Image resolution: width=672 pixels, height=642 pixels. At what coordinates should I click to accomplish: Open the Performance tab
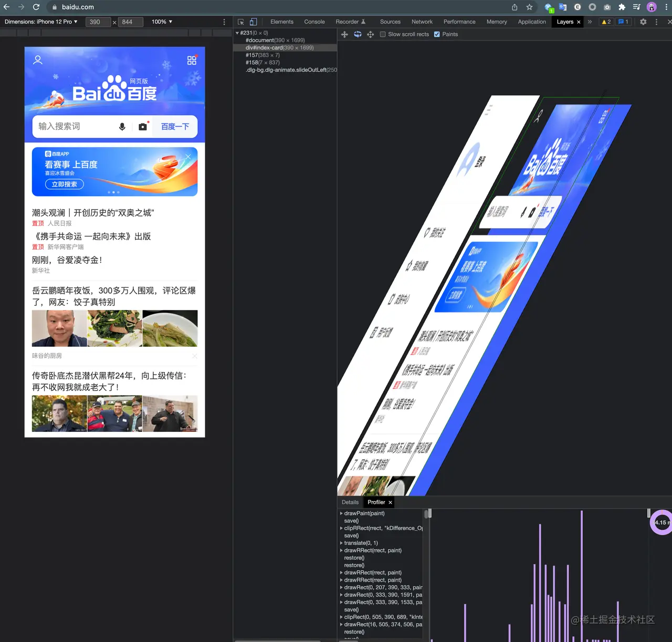click(459, 22)
